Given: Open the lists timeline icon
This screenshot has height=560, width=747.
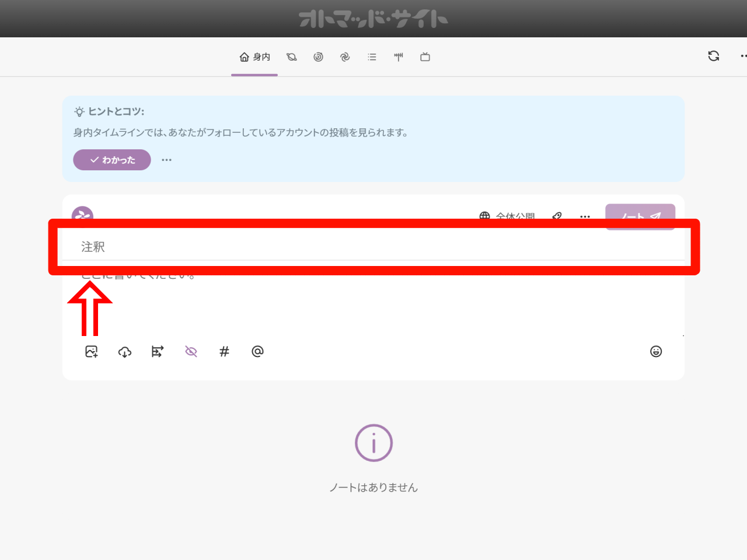Looking at the screenshot, I should (372, 57).
